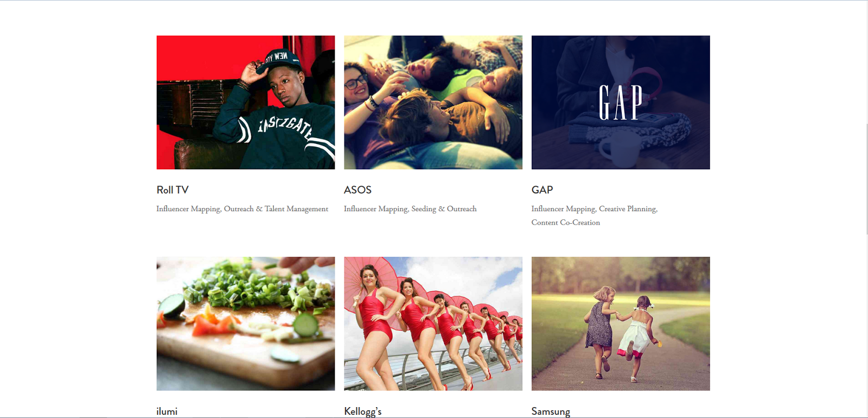Select the GAP logo thumbnail
Viewport: 868px width, 418px height.
(621, 103)
